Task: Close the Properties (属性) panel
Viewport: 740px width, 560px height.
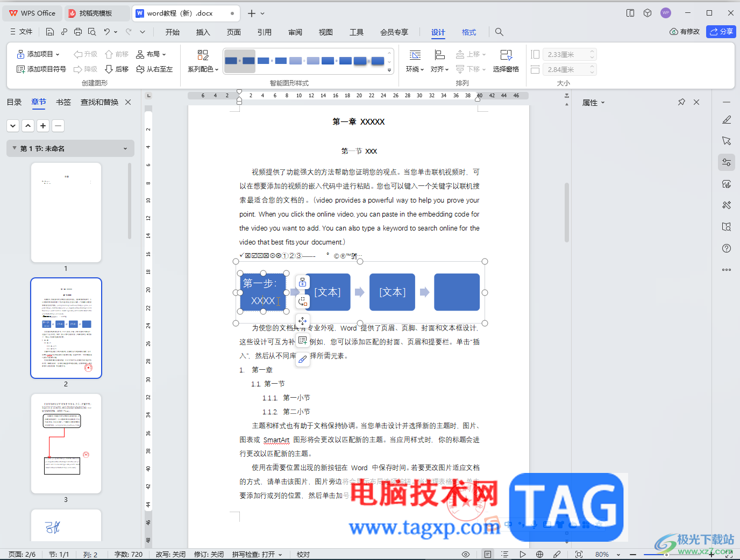Action: (696, 102)
